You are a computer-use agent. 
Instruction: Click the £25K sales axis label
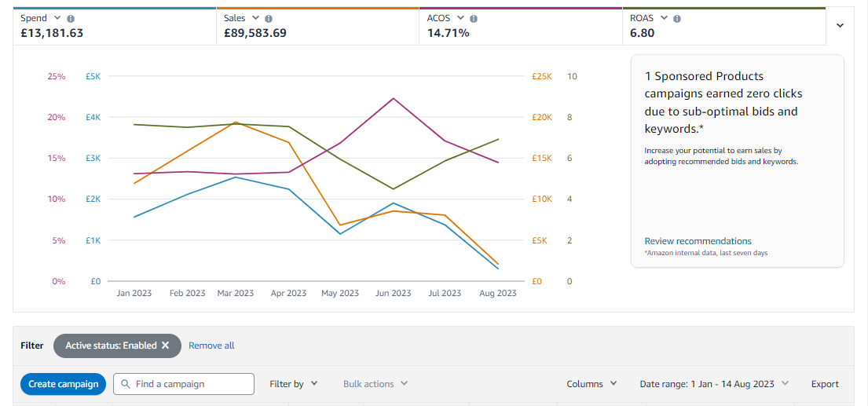542,76
